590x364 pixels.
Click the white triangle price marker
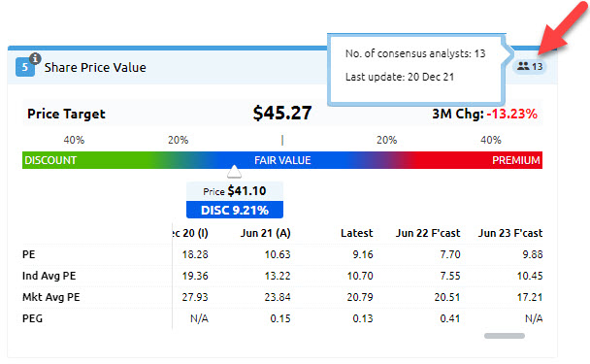(x=234, y=171)
